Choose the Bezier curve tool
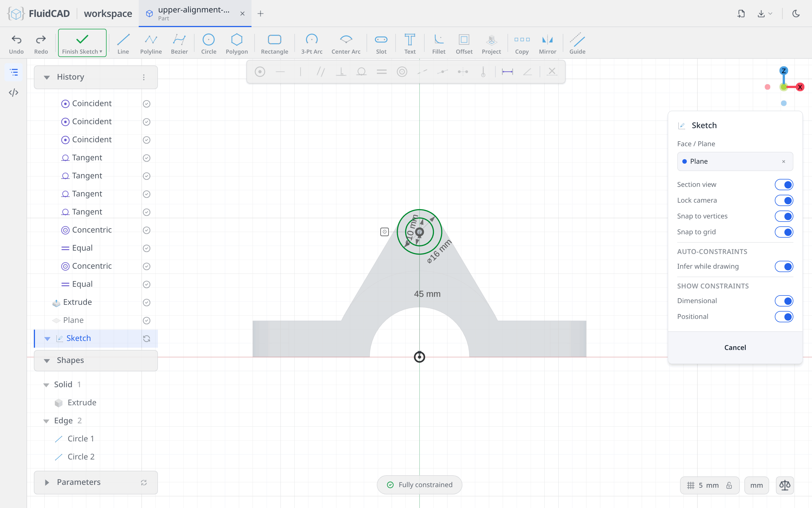This screenshot has width=812, height=508. coord(179,43)
